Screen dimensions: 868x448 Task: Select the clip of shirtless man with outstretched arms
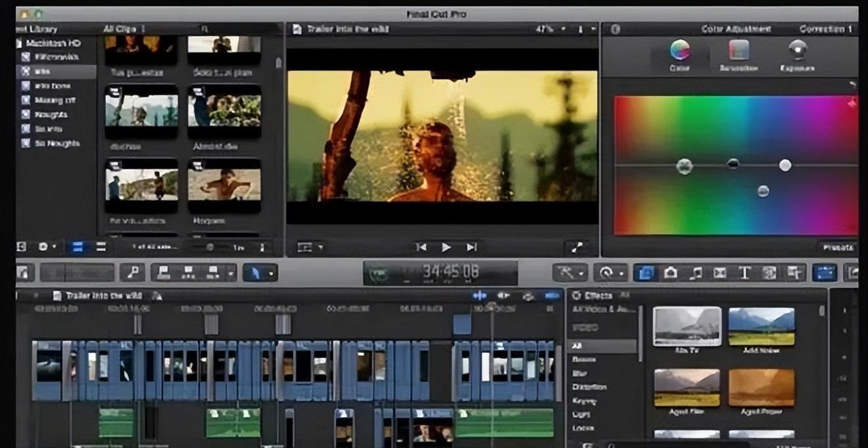click(224, 185)
